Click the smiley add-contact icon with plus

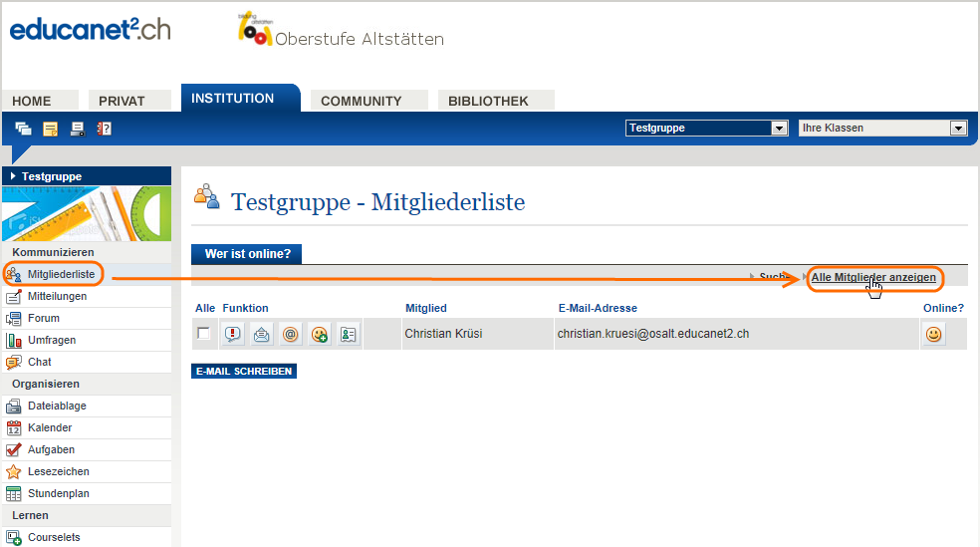click(x=319, y=335)
